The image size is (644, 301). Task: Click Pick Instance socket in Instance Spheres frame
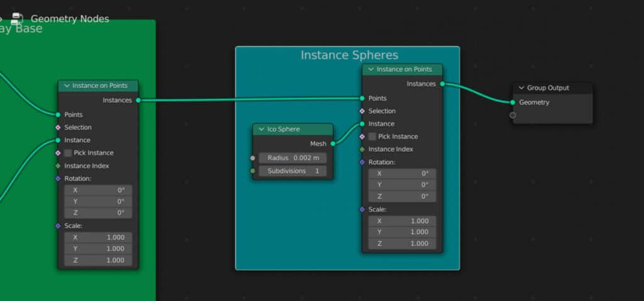[362, 137]
